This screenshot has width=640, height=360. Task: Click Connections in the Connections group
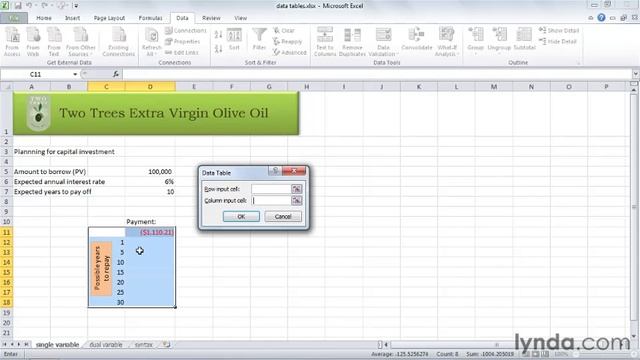[x=186, y=31]
